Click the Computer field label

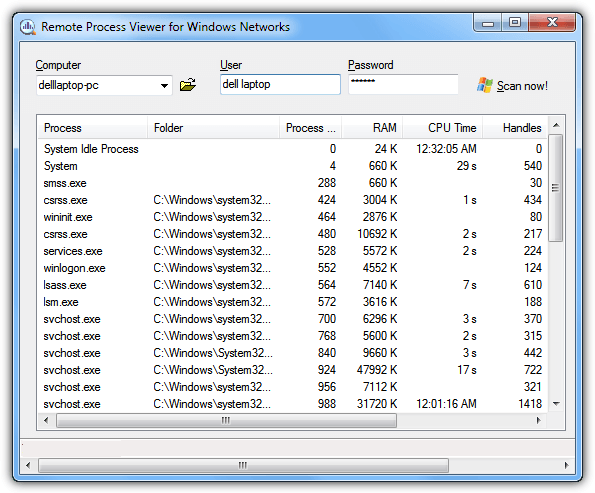pyautogui.click(x=58, y=65)
